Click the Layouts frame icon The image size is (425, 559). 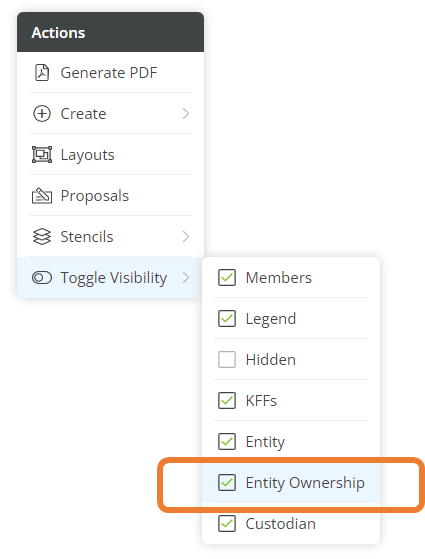coord(42,155)
